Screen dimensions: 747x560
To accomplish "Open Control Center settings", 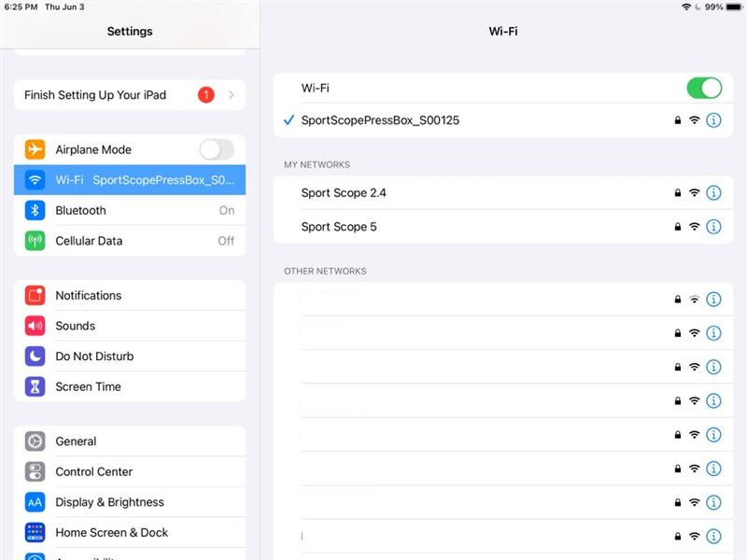I will (x=130, y=472).
